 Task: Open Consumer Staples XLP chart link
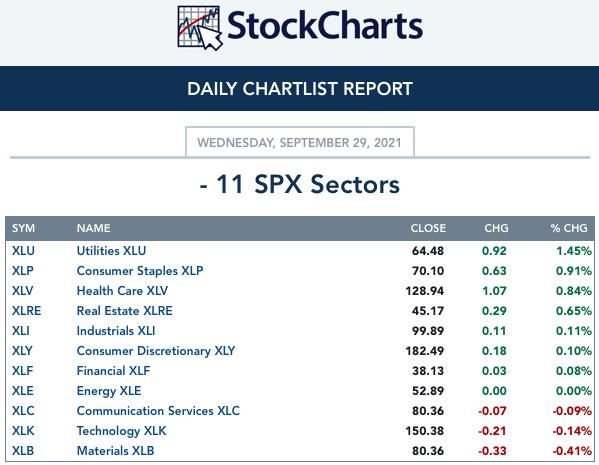(140, 271)
